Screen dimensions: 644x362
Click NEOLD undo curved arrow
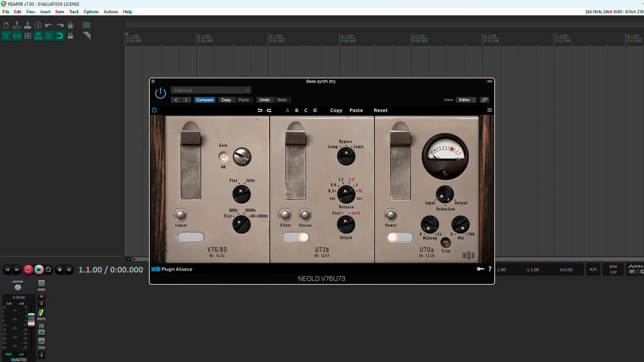260,110
